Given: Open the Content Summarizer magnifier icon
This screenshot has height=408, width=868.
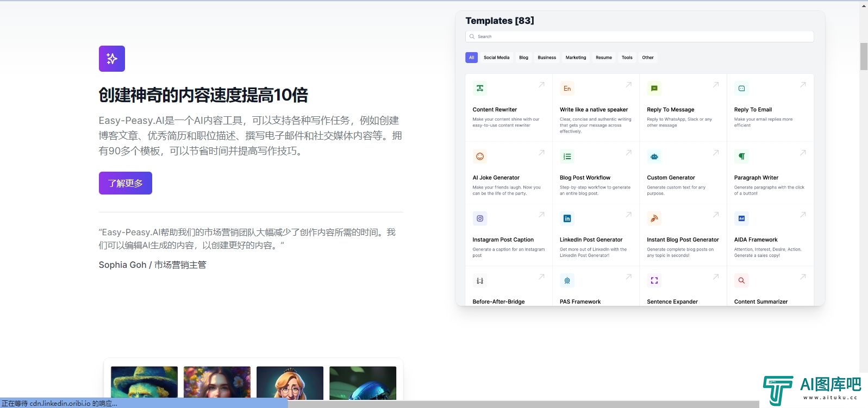Looking at the screenshot, I should coord(741,281).
